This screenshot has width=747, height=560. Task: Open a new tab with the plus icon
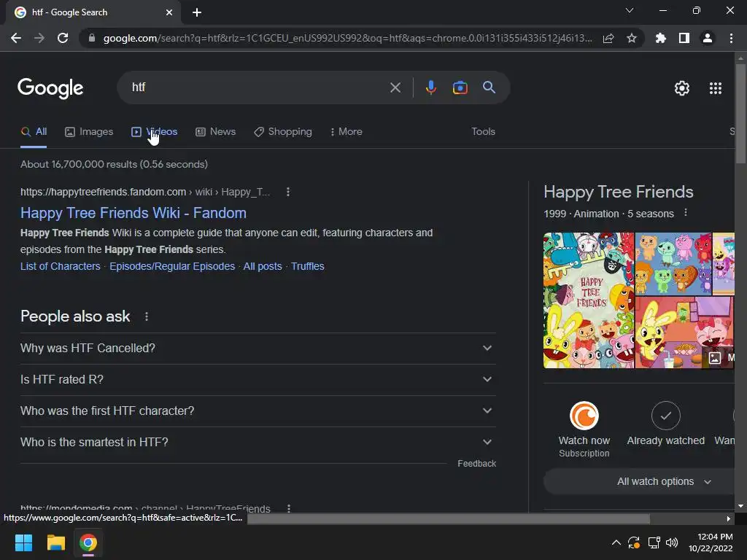click(197, 12)
